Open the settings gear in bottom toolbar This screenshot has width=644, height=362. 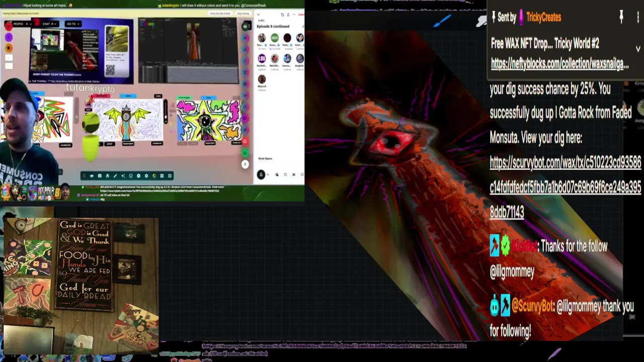click(146, 176)
